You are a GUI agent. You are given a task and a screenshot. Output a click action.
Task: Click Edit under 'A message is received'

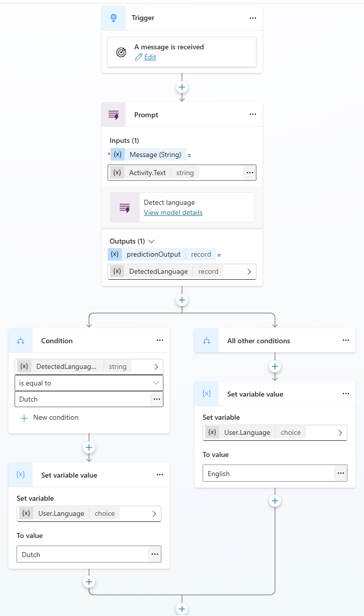click(x=149, y=57)
